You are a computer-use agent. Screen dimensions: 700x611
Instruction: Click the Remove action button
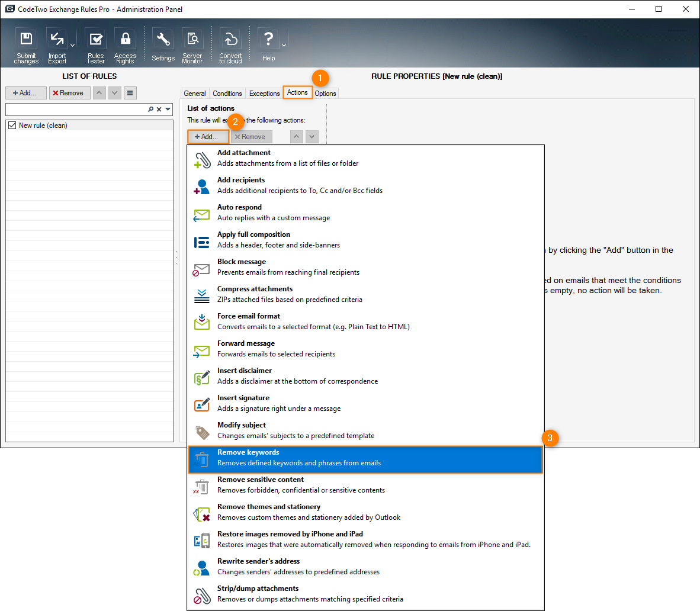pos(251,137)
